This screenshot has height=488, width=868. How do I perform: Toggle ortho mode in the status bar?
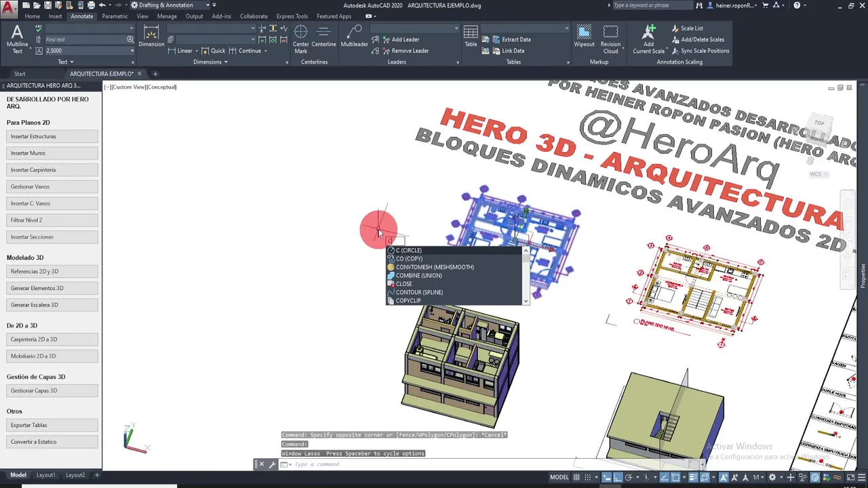[x=618, y=477]
